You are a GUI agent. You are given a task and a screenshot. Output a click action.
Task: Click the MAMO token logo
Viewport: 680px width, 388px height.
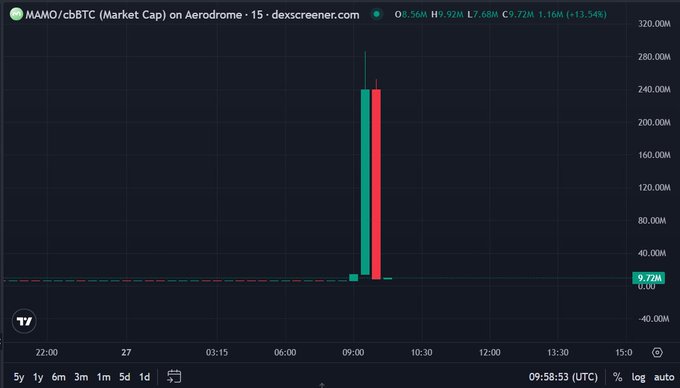[x=16, y=14]
